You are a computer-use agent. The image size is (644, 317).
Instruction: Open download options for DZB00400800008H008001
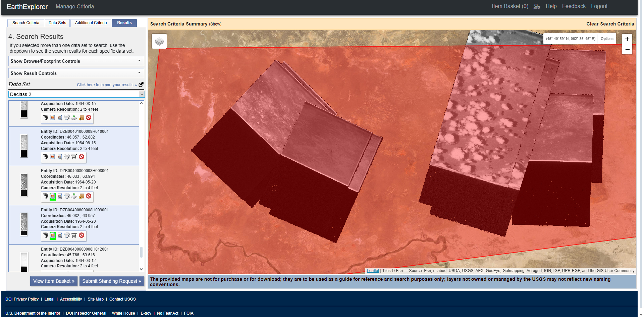74,196
